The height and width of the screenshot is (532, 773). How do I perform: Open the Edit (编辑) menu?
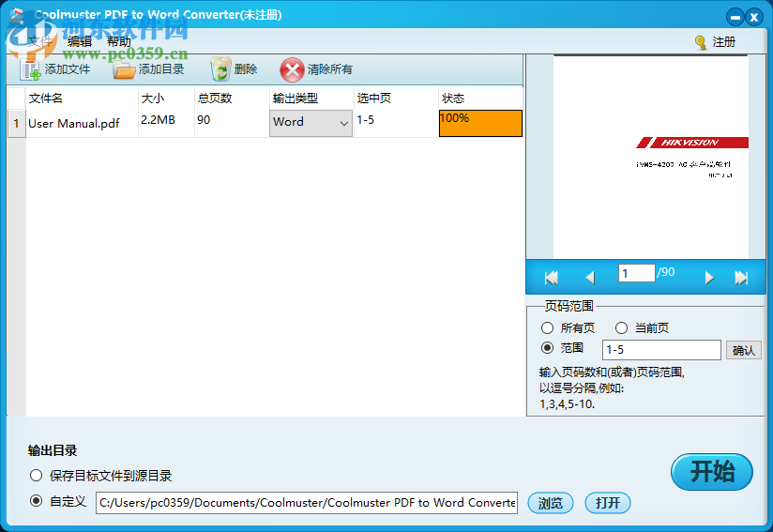pyautogui.click(x=80, y=41)
